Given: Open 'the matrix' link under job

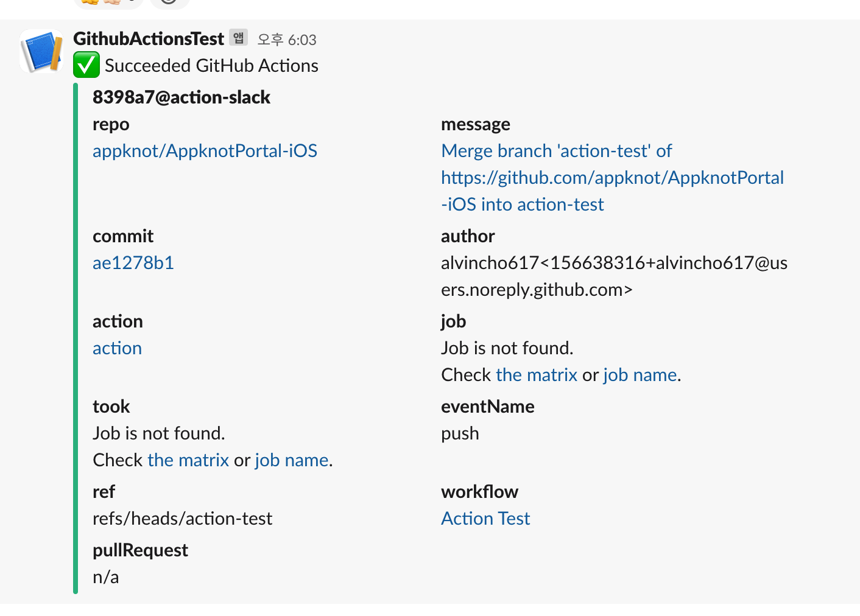Looking at the screenshot, I should tap(537, 375).
